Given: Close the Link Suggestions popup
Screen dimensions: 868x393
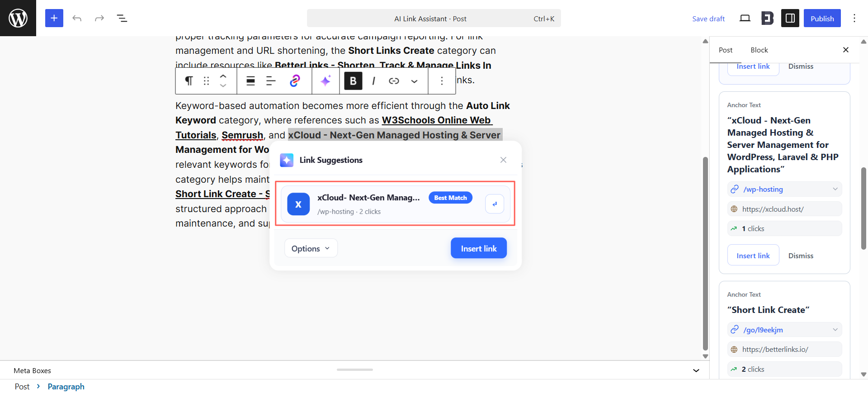Looking at the screenshot, I should click(x=503, y=160).
